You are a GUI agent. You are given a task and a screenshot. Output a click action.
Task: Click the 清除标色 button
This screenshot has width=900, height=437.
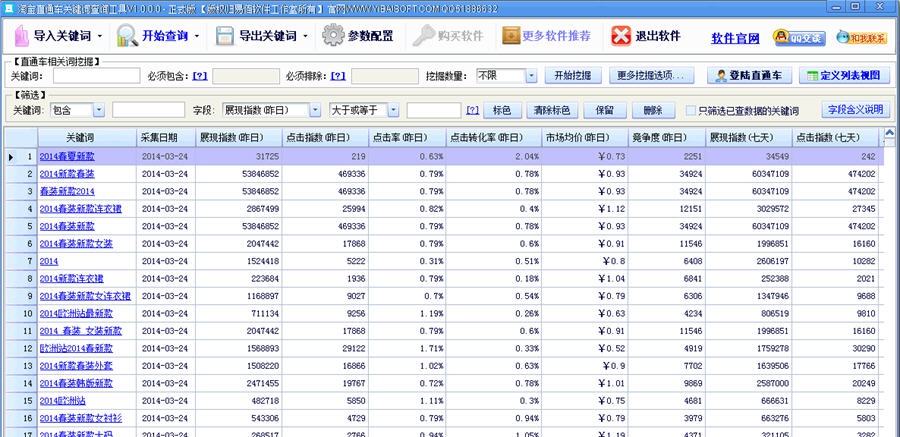[552, 110]
